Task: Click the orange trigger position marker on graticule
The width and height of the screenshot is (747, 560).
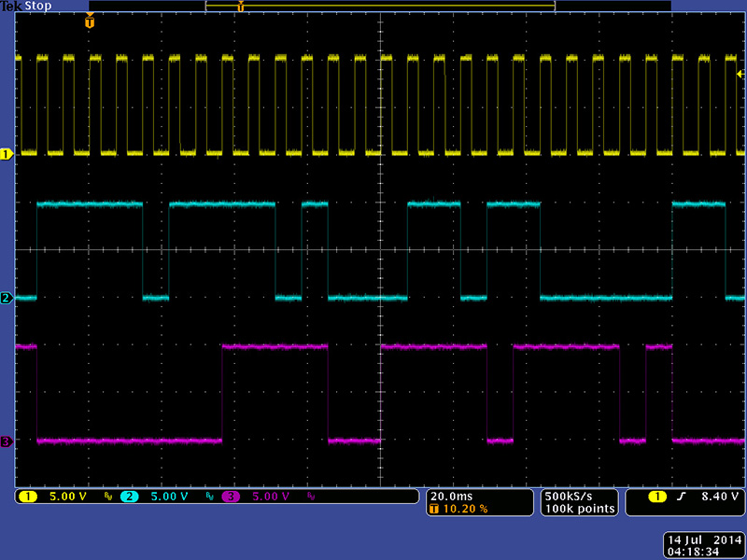Action: pos(90,21)
